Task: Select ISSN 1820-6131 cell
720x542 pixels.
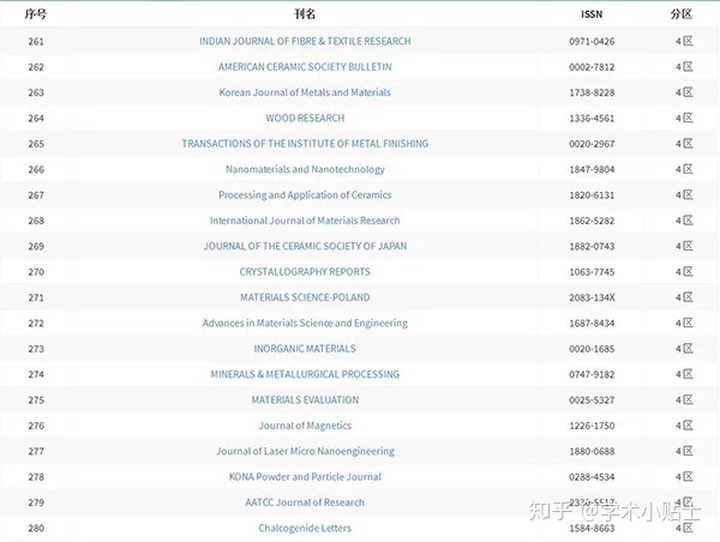Action: coord(591,195)
